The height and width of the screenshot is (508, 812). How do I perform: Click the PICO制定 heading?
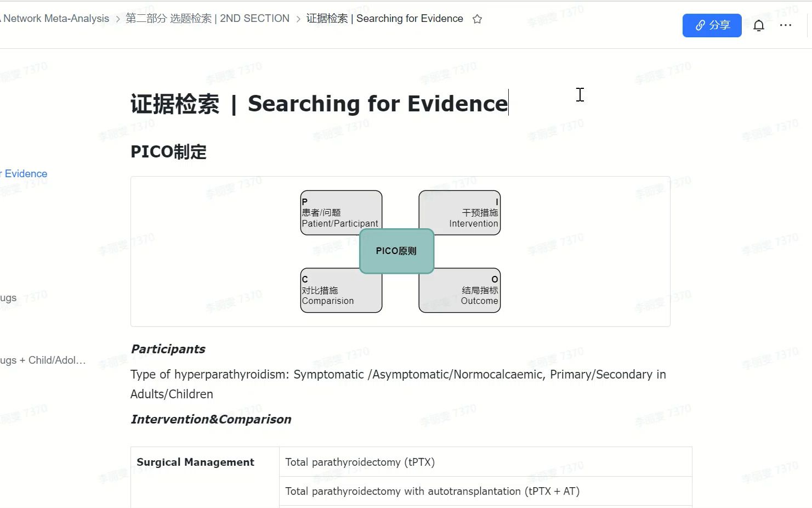[168, 152]
